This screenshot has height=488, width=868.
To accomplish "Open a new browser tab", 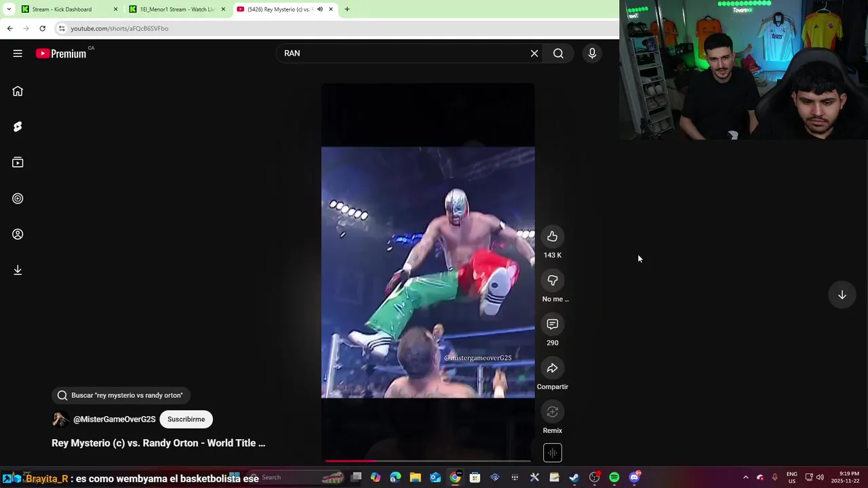I will [x=347, y=9].
